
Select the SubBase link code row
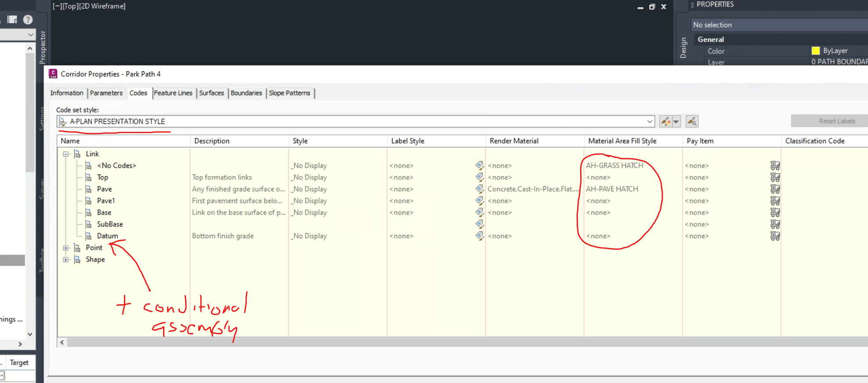tap(110, 224)
